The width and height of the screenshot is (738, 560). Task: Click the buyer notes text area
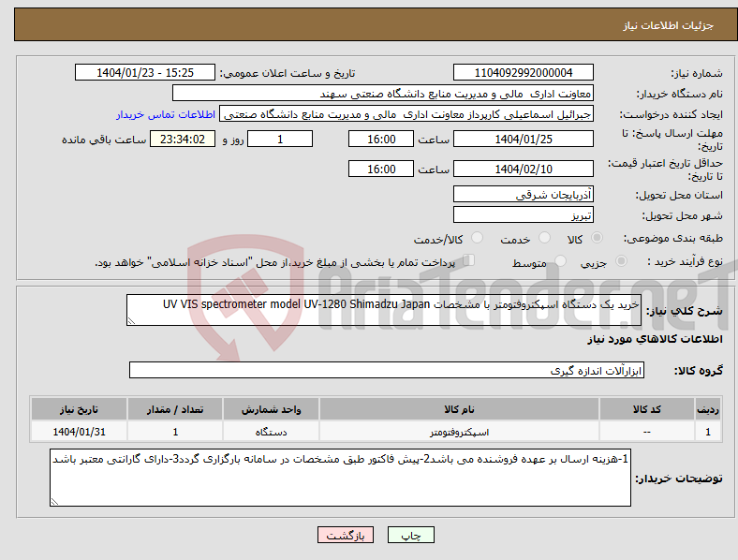[340, 478]
